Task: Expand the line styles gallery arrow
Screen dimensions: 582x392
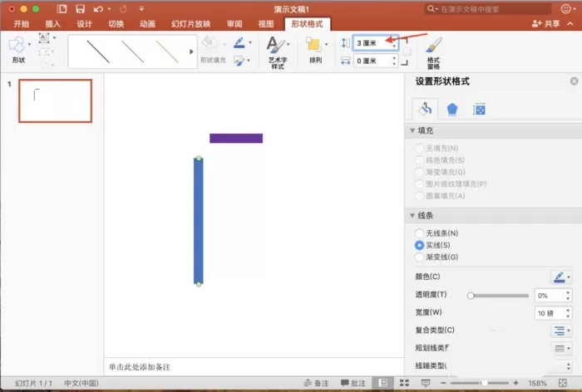Action: coord(191,51)
